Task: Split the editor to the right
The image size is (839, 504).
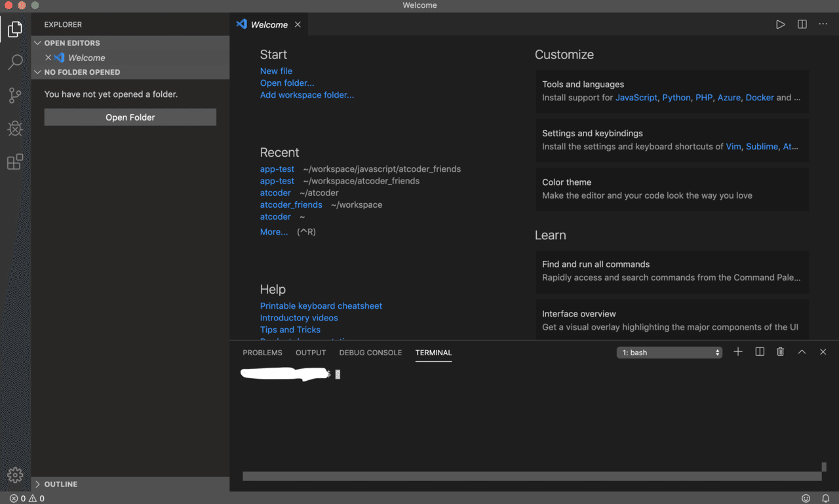Action: 802,24
